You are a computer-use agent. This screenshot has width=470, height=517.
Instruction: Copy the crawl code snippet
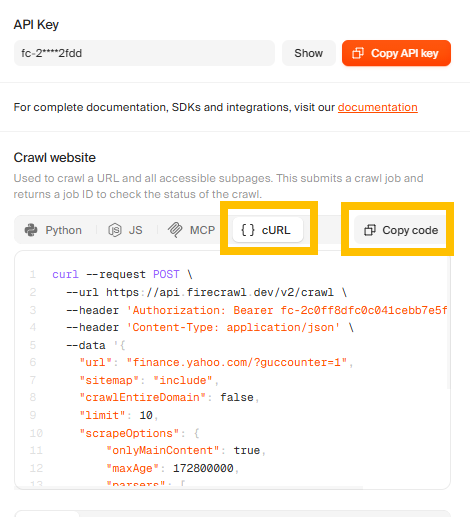pyautogui.click(x=400, y=230)
